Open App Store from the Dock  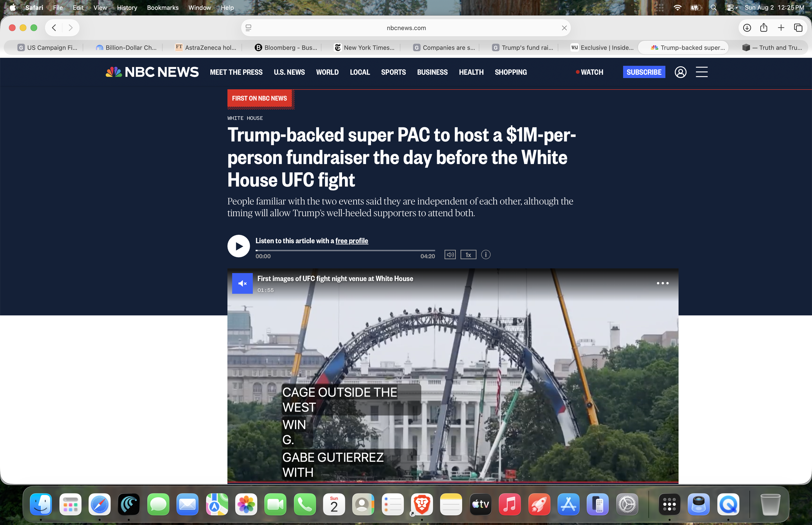(568, 504)
